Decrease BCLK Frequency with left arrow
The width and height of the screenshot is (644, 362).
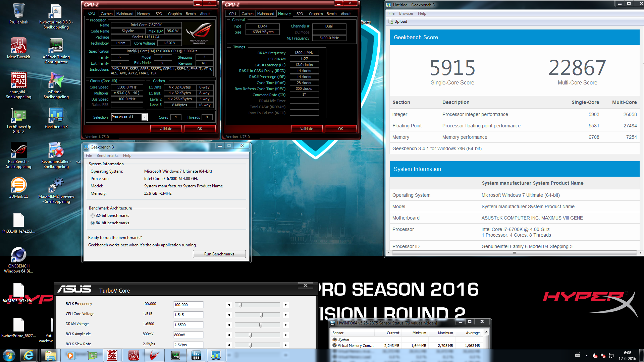point(229,305)
